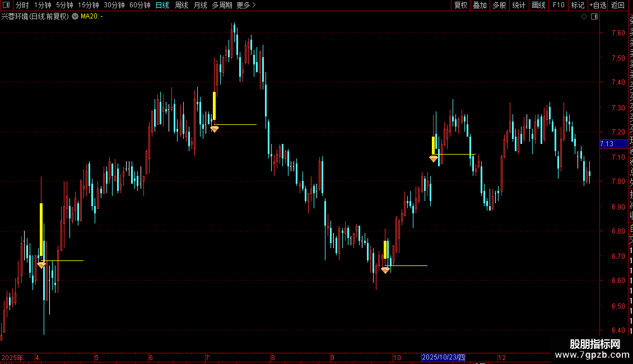Screen dimensions: 633x364
Task: Click the MA20 indicator label
Action: [x=92, y=16]
